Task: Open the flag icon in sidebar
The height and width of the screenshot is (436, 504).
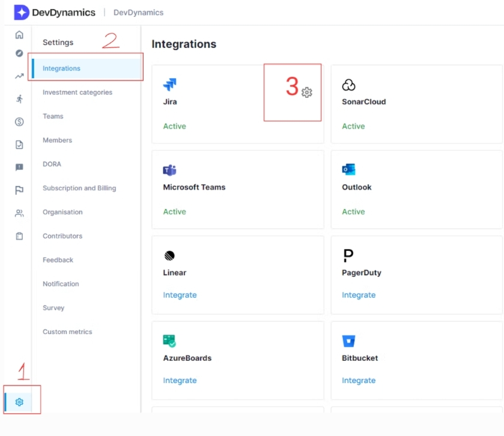Action: click(x=19, y=190)
